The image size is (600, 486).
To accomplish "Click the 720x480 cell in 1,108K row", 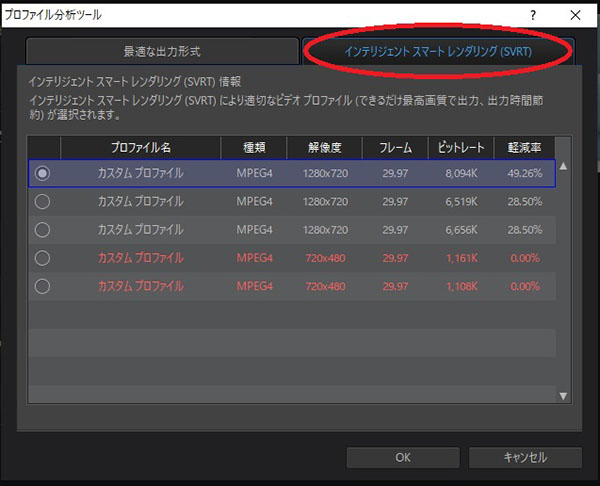I will click(x=325, y=286).
